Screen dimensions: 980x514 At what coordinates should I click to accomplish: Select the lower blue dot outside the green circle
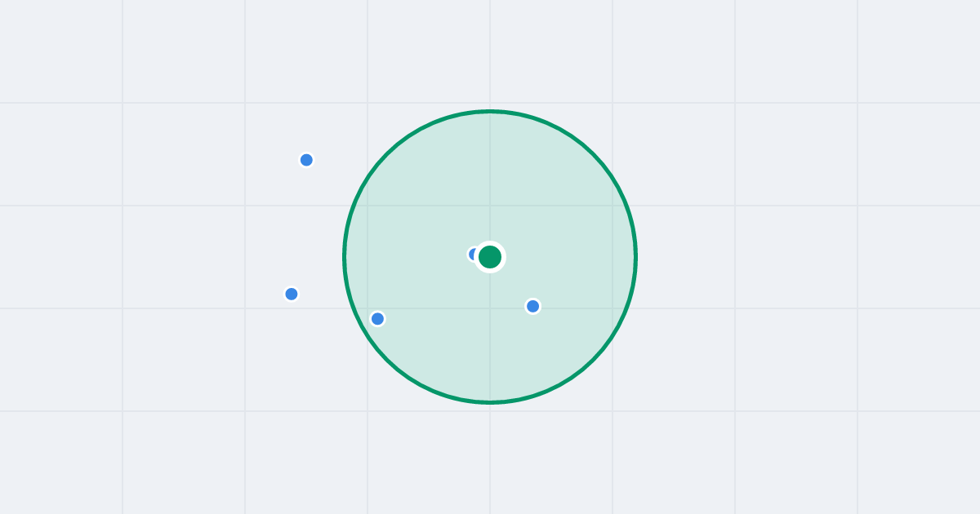292,294
